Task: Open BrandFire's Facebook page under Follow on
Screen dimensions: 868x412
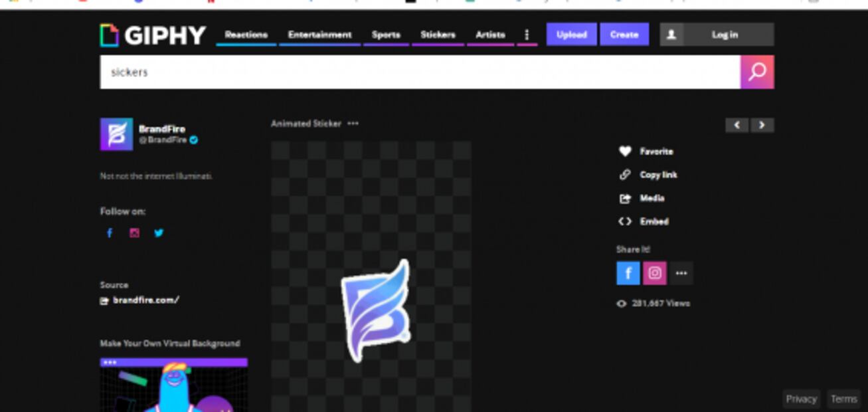Action: point(110,233)
